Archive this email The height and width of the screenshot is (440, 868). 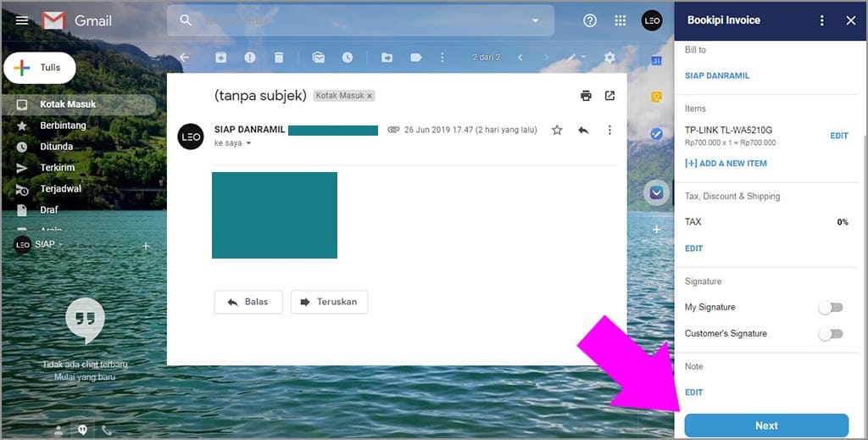point(221,58)
